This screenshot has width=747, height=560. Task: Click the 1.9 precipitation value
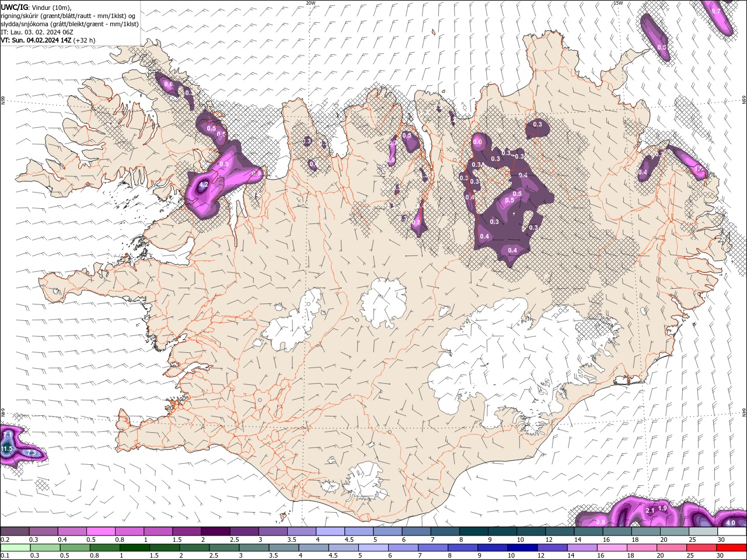click(662, 508)
